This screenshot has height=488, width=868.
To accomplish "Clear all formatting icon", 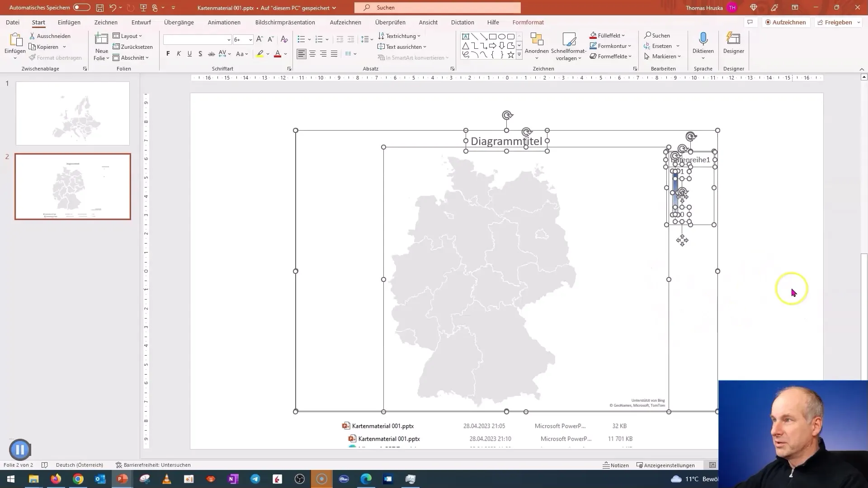I will click(285, 39).
